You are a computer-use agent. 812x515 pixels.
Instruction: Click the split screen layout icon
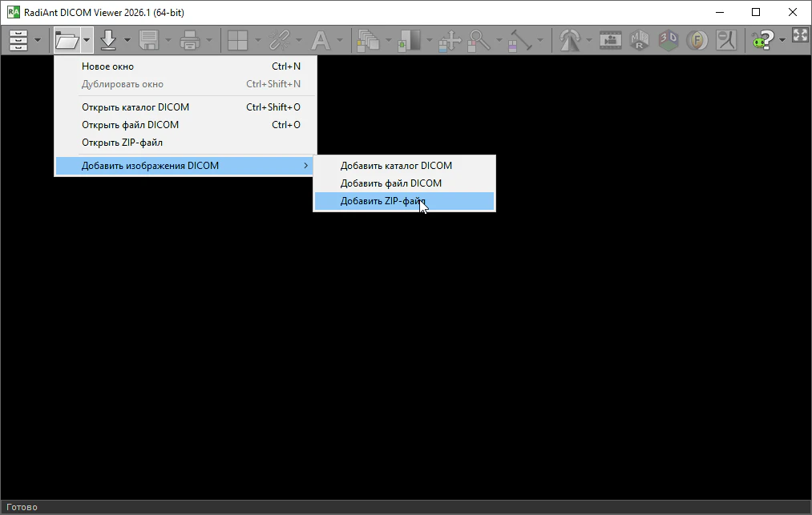coord(238,40)
